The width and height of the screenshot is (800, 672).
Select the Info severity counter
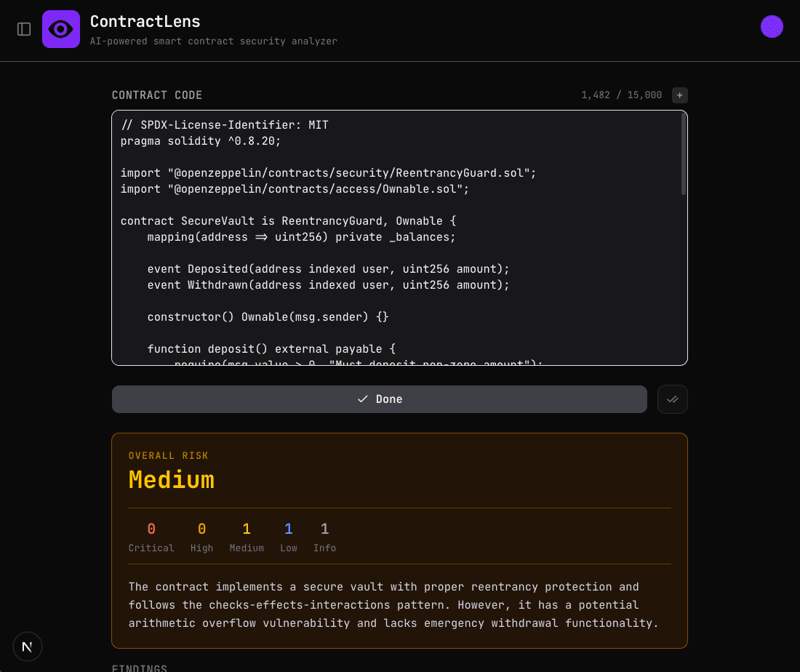tap(324, 537)
